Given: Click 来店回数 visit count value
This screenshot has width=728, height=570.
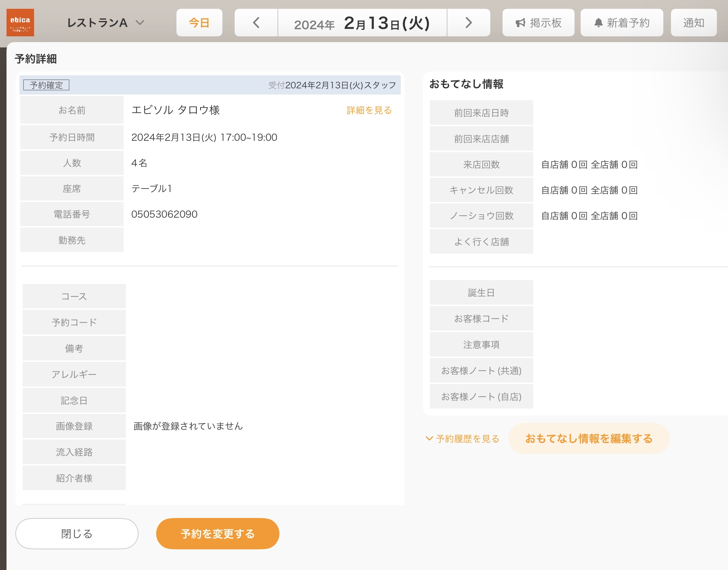Looking at the screenshot, I should pyautogui.click(x=589, y=164).
